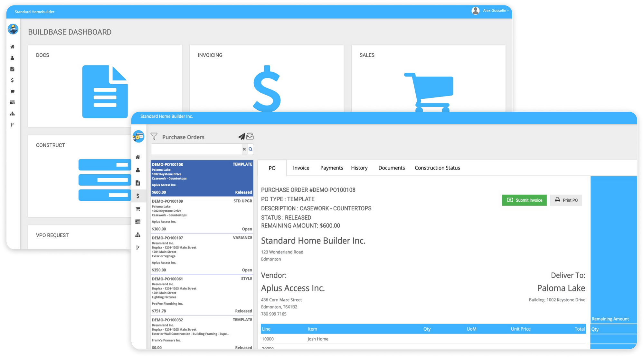Screen dimensions: 644x357
Task: Click the document icon in the sidebar
Action: (138, 183)
